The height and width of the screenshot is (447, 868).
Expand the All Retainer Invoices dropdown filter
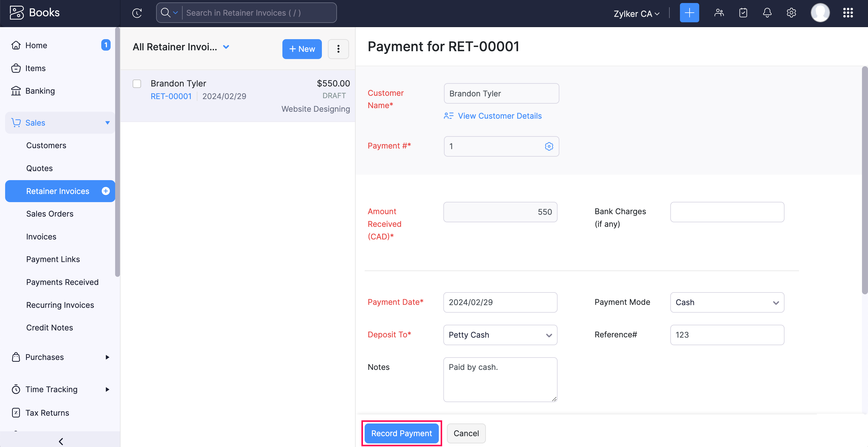227,48
